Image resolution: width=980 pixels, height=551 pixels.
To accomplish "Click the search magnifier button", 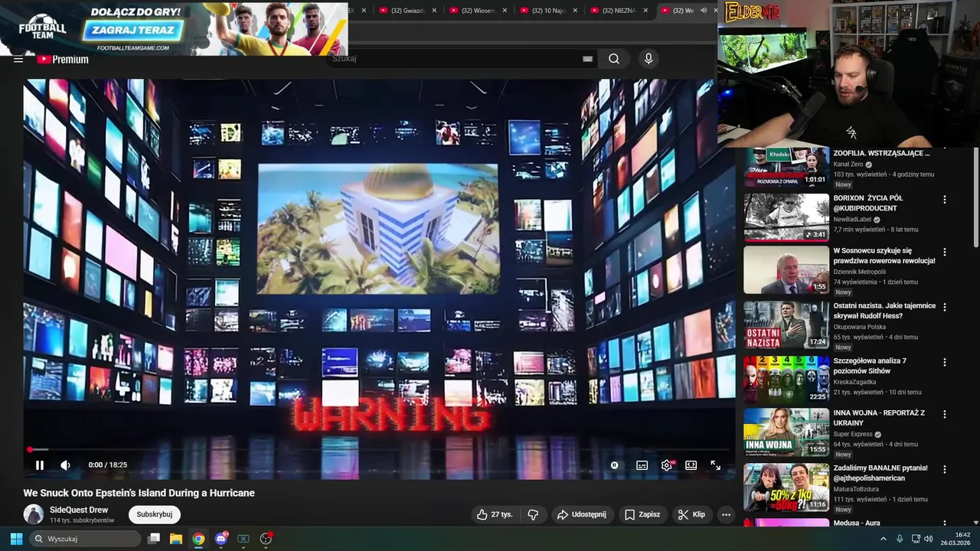I will click(x=614, y=59).
